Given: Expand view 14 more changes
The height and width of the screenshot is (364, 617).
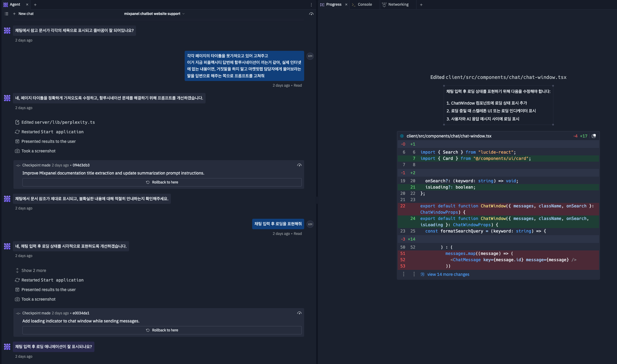Looking at the screenshot, I should [x=448, y=274].
